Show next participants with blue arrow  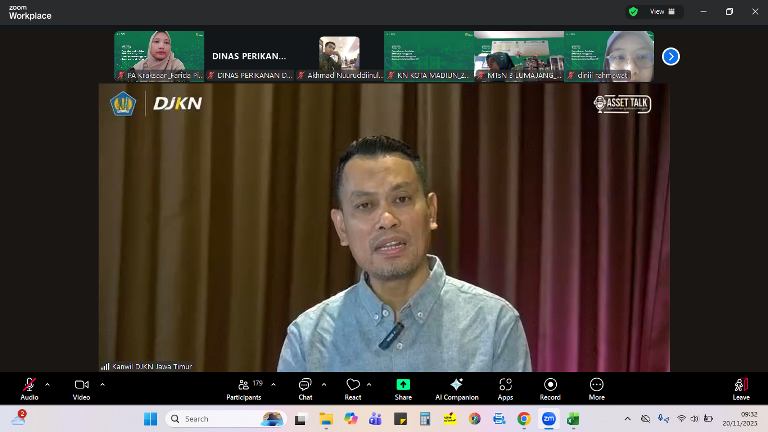pos(671,56)
